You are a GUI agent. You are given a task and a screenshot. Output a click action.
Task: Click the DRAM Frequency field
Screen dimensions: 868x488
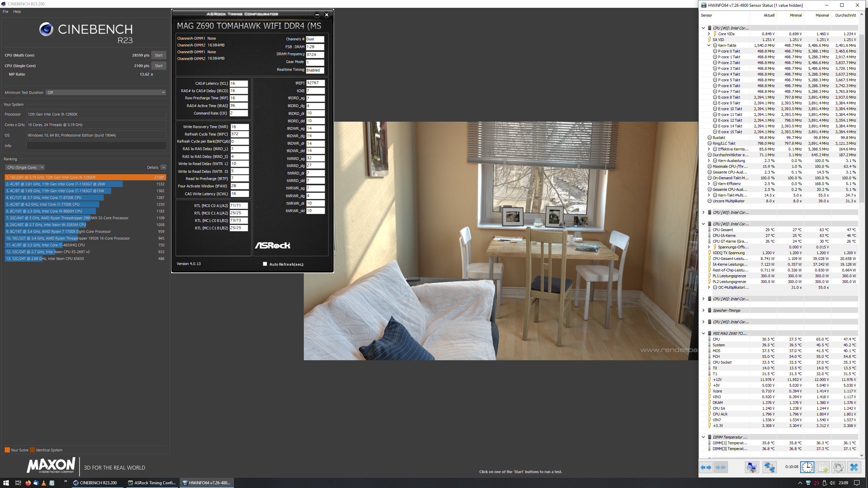point(315,55)
